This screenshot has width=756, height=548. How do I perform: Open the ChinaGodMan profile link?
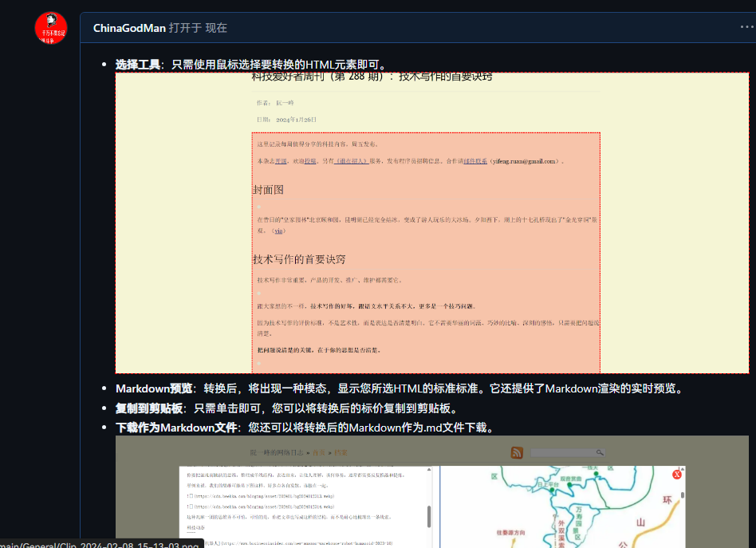pos(129,28)
